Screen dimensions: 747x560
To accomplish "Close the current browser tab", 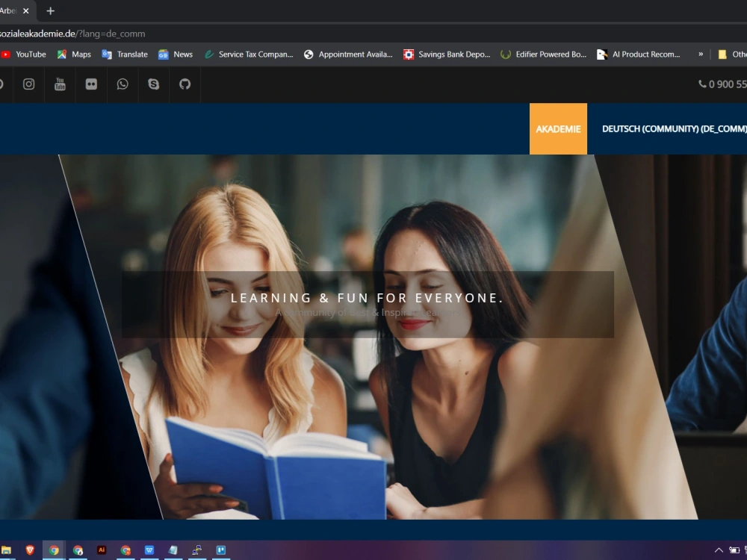I will [26, 10].
